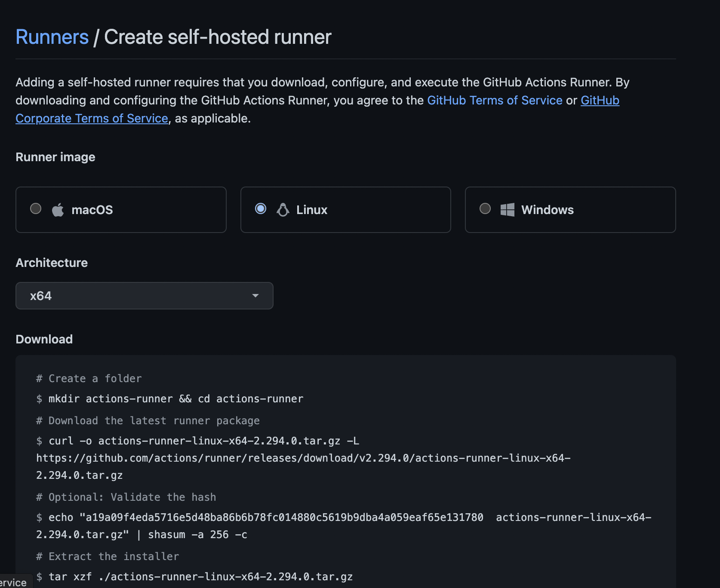
Task: Click the github.com releases download URL
Action: point(303,467)
